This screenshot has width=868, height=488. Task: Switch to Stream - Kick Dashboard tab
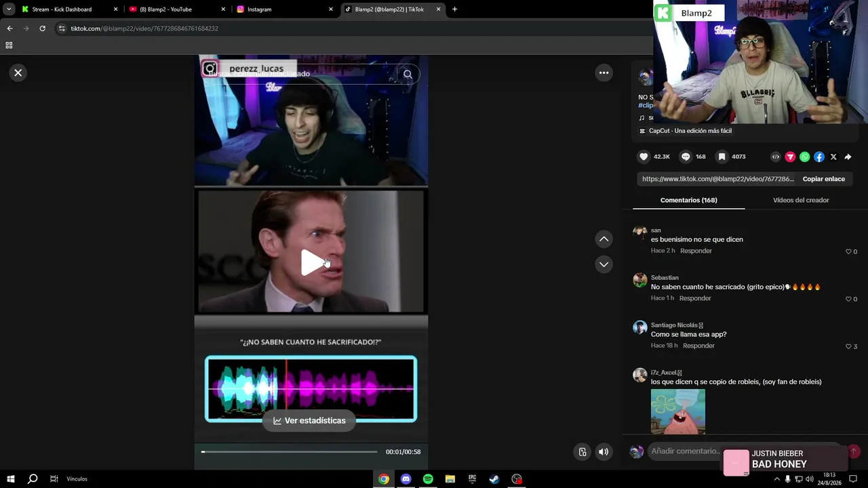click(68, 9)
